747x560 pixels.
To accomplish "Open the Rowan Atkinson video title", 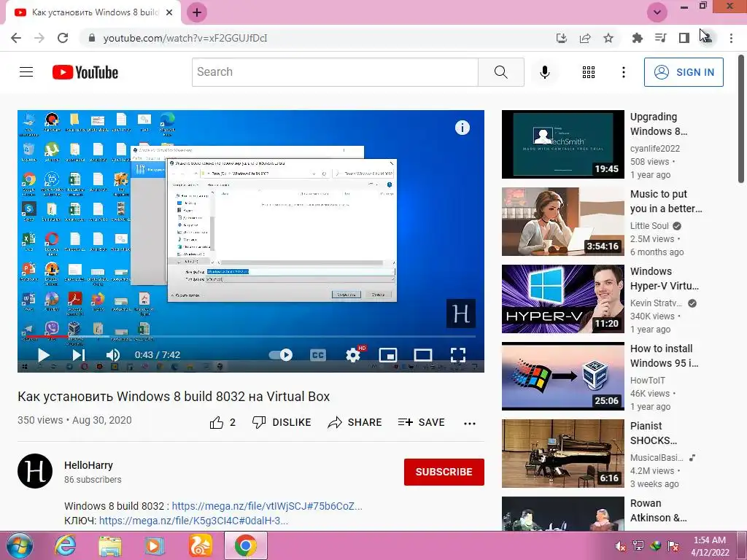I will [x=659, y=510].
